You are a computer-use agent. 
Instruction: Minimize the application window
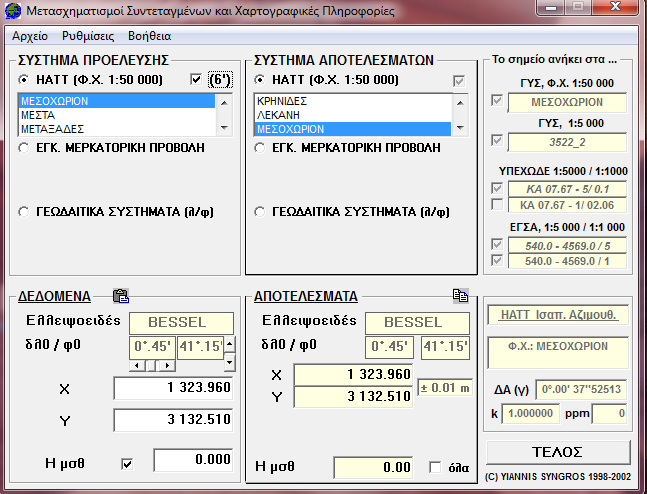550,7
